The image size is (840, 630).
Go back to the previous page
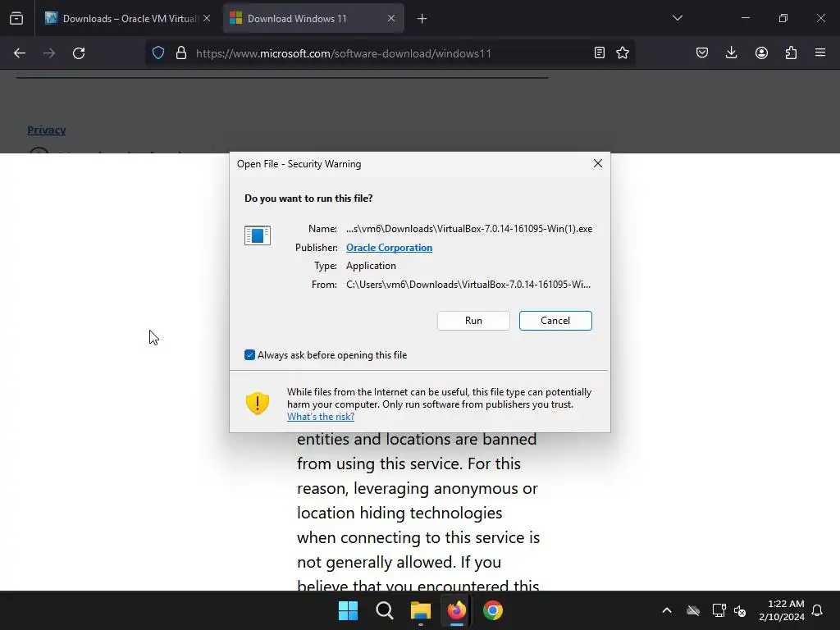[20, 53]
